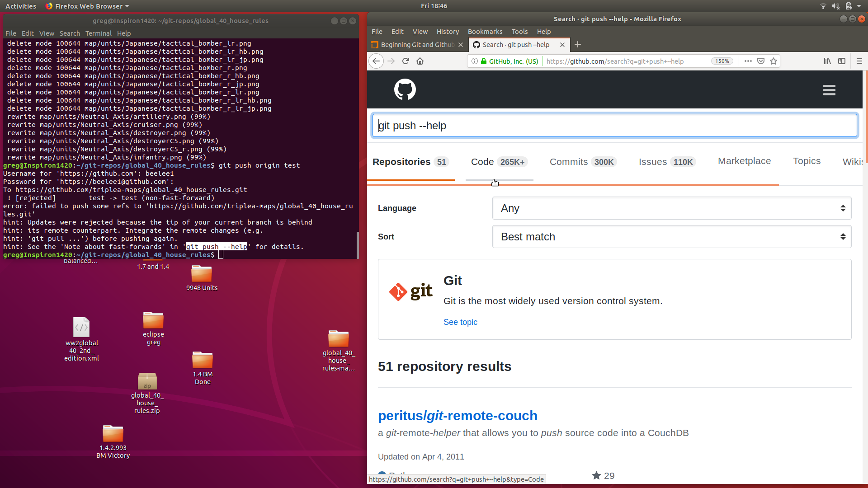Open the Fri 18:46 clock calendar
The image size is (868, 488).
pos(434,6)
